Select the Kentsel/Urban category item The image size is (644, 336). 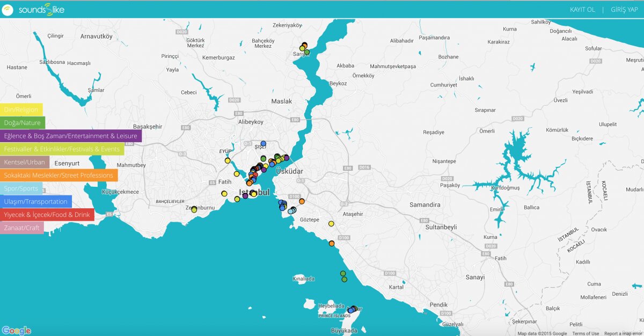25,162
